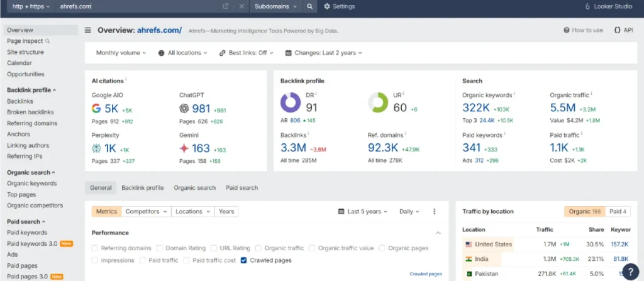Switch to Backlink profile tab
Viewport: 644px width, 281px height.
point(143,188)
